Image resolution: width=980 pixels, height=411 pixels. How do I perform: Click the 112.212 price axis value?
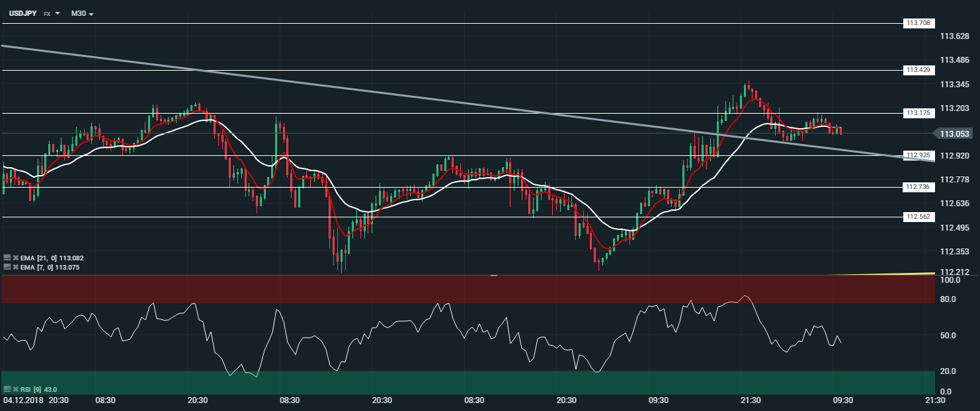[x=954, y=272]
